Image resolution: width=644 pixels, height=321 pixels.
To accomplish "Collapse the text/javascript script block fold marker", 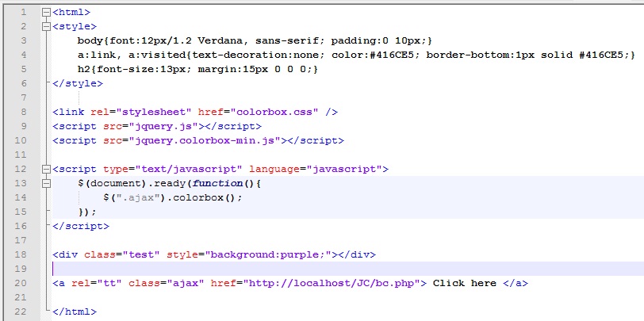I will (x=46, y=169).
